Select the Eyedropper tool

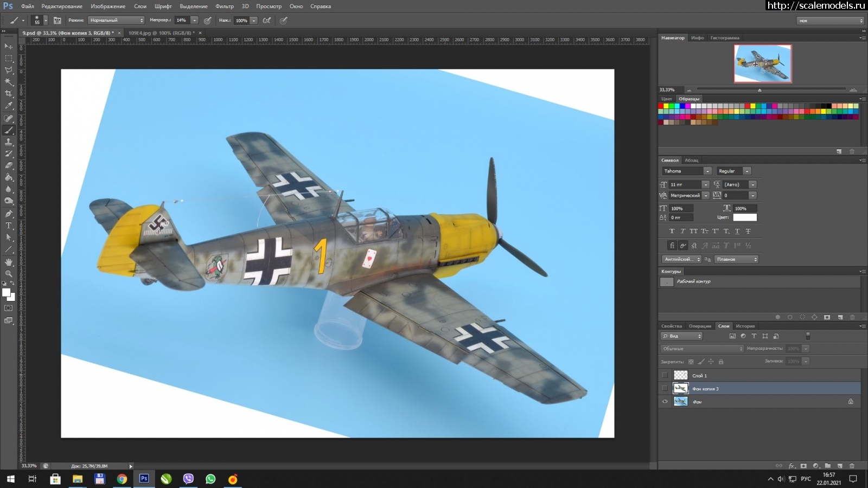point(9,106)
